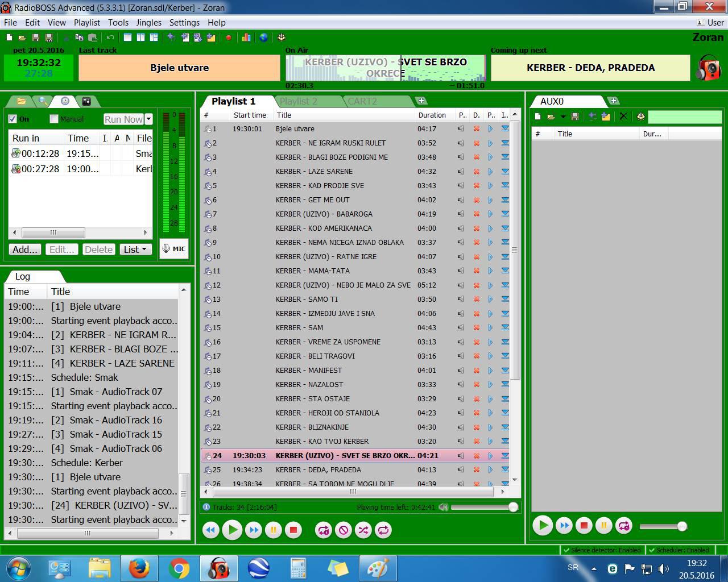Click the main playlist Play button

(232, 530)
